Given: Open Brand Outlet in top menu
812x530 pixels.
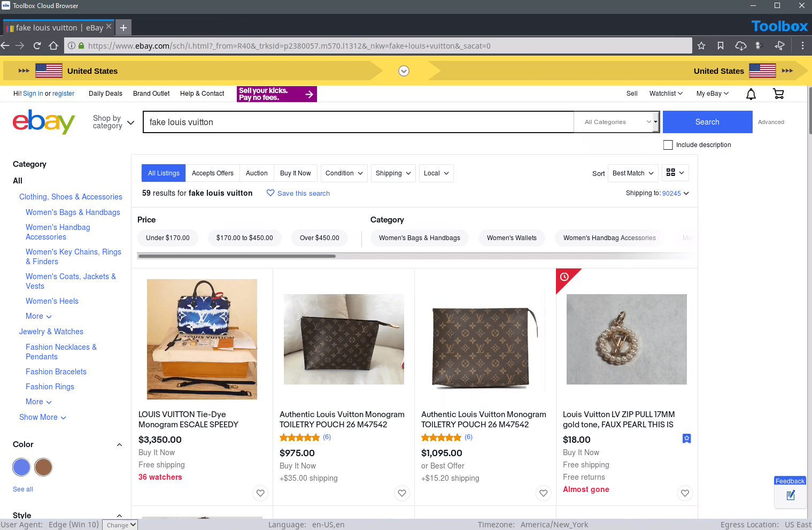Looking at the screenshot, I should pos(151,94).
